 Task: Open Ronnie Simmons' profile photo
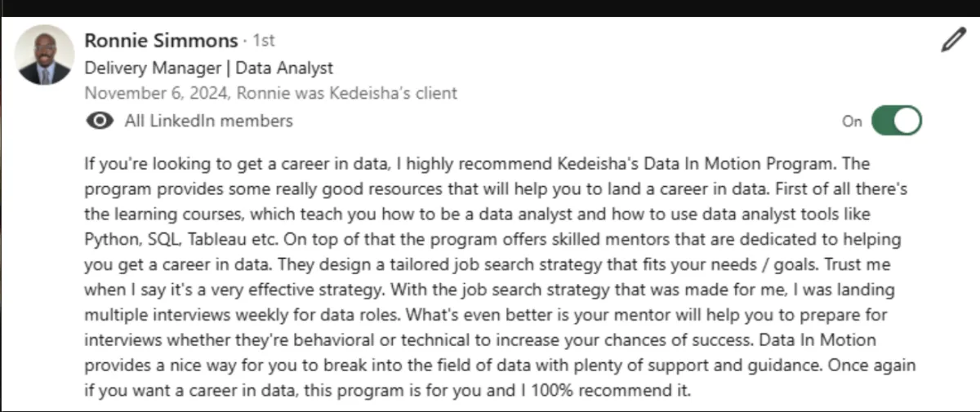tap(45, 54)
